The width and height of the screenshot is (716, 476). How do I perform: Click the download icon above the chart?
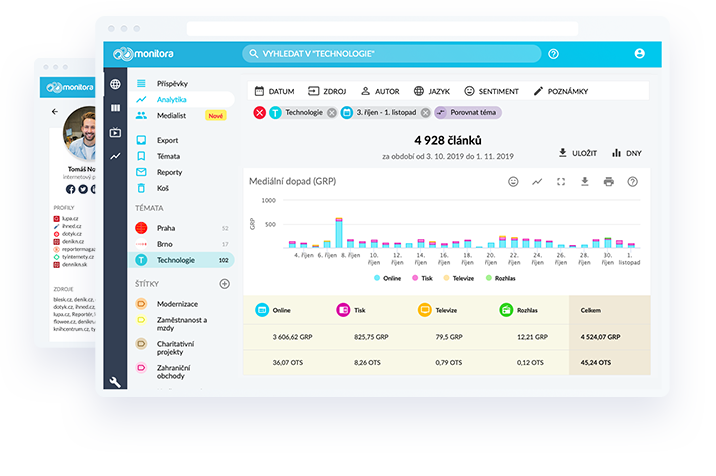(585, 182)
